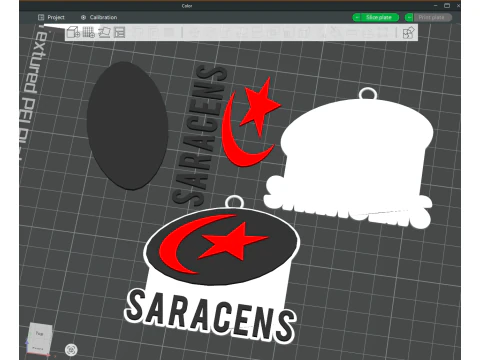
Task: Minimize the application window
Action: [435, 5]
